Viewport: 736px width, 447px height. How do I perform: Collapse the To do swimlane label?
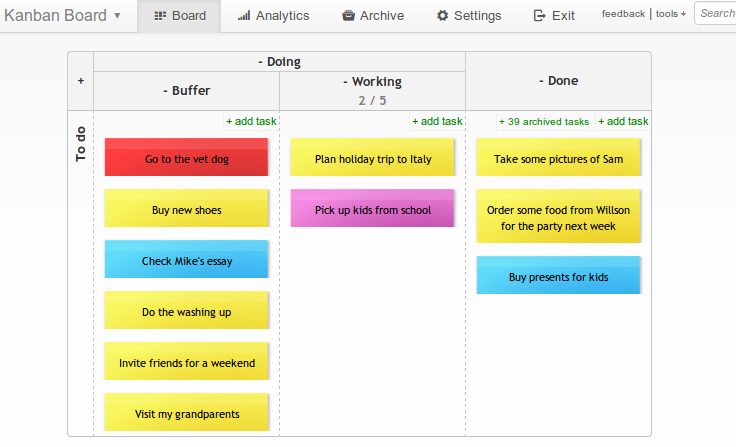click(x=81, y=143)
